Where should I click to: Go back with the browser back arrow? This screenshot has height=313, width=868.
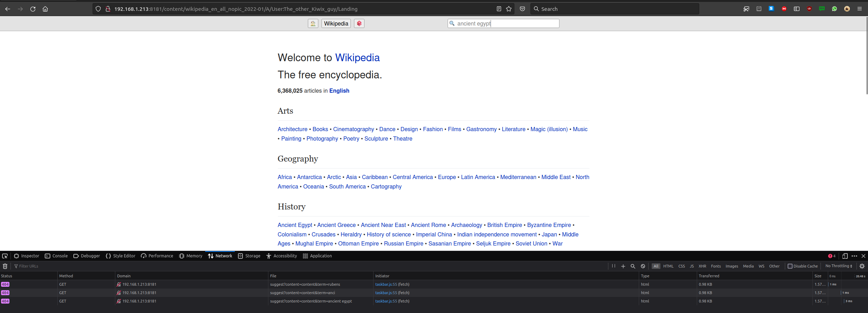click(8, 9)
